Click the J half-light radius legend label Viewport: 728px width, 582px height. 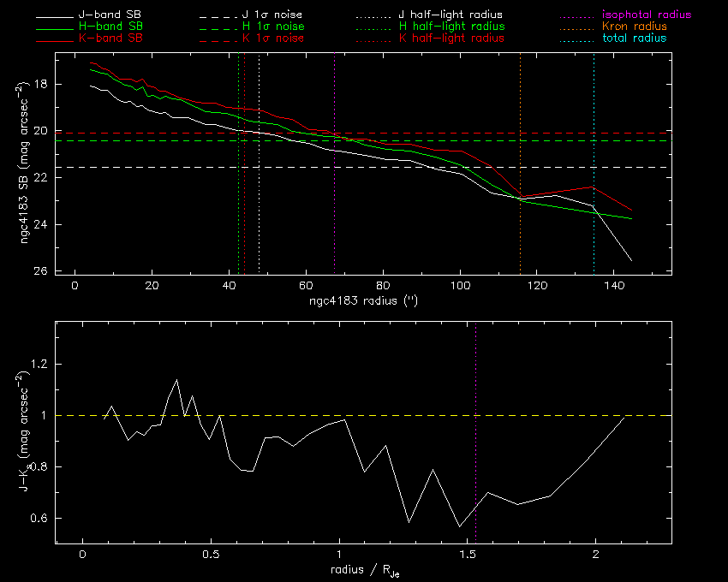(x=451, y=15)
